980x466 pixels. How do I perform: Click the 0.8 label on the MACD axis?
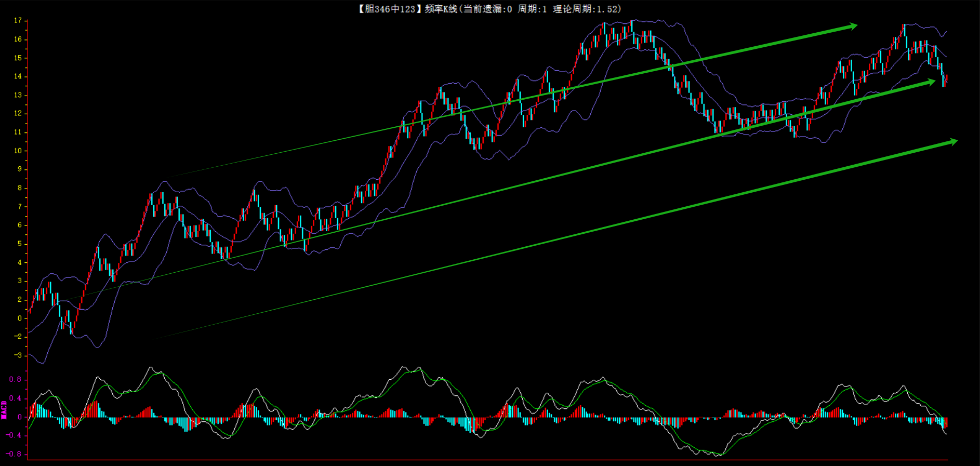click(x=15, y=379)
